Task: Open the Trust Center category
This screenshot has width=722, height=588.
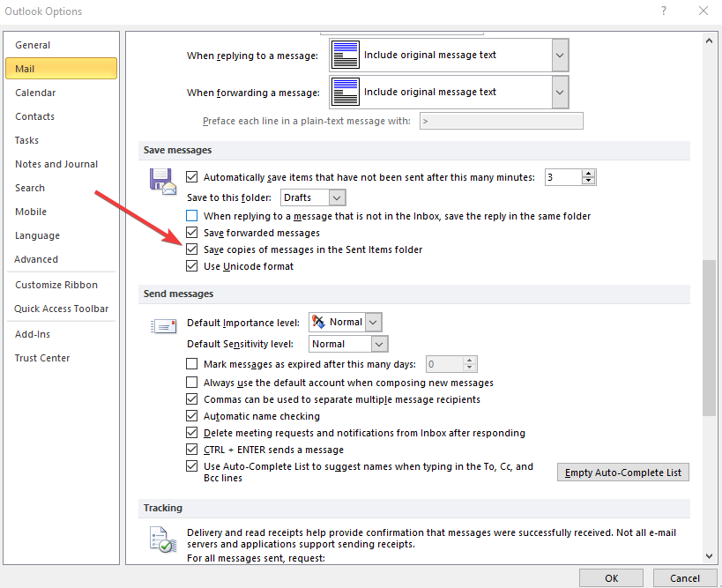Action: (61, 358)
